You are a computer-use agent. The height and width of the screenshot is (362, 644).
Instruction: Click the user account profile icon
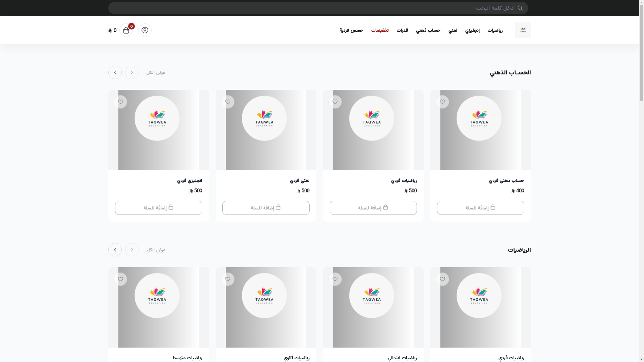pyautogui.click(x=145, y=30)
